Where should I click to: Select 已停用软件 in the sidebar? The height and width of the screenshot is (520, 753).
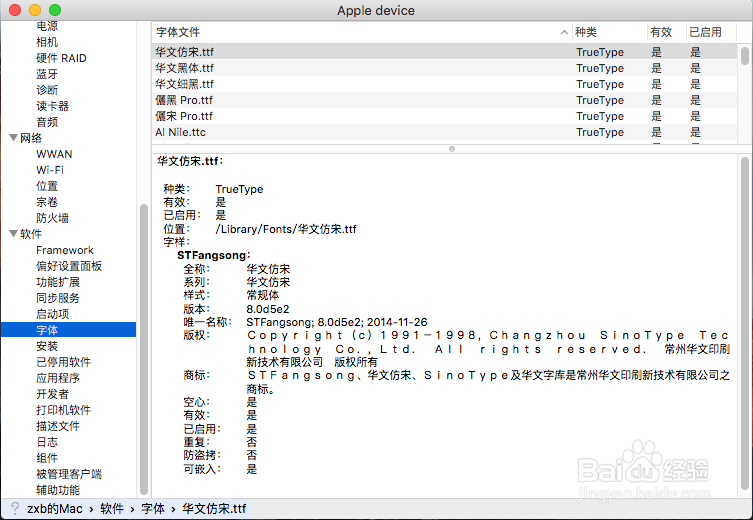tap(63, 362)
